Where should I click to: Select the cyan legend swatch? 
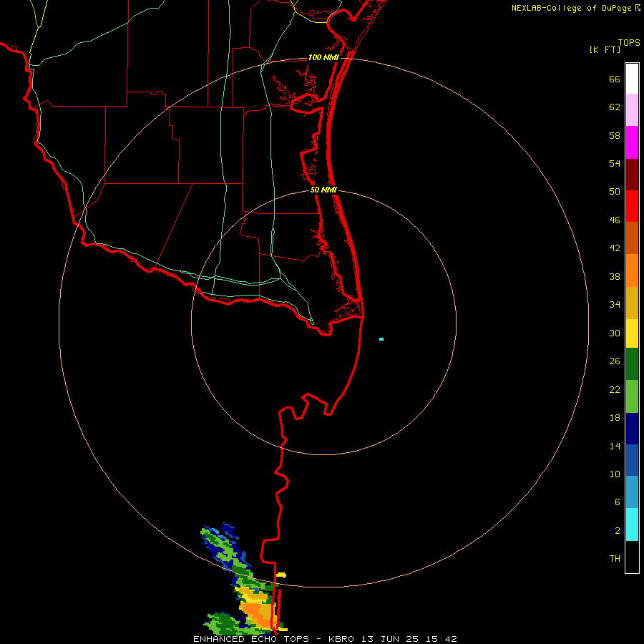[632, 525]
